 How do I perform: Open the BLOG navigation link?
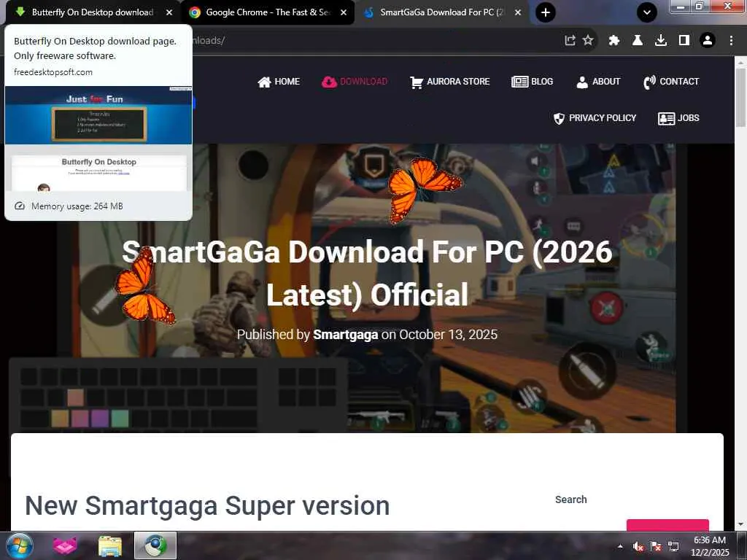(x=532, y=82)
